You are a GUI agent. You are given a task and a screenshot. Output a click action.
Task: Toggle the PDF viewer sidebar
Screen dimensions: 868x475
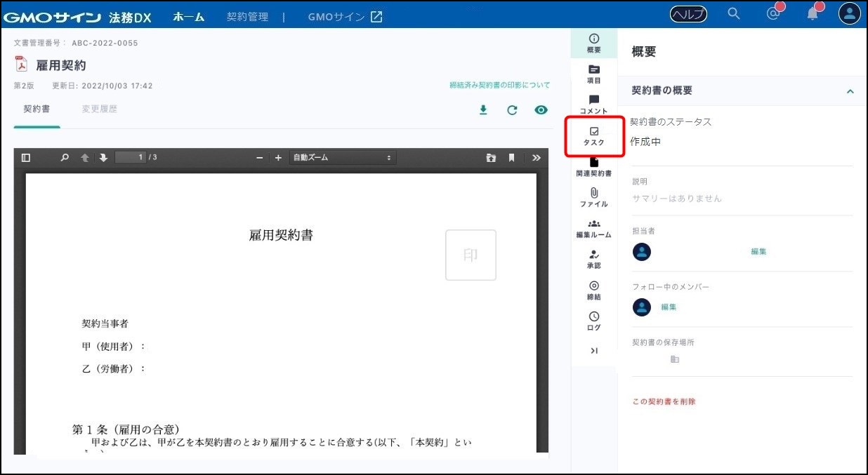26,158
